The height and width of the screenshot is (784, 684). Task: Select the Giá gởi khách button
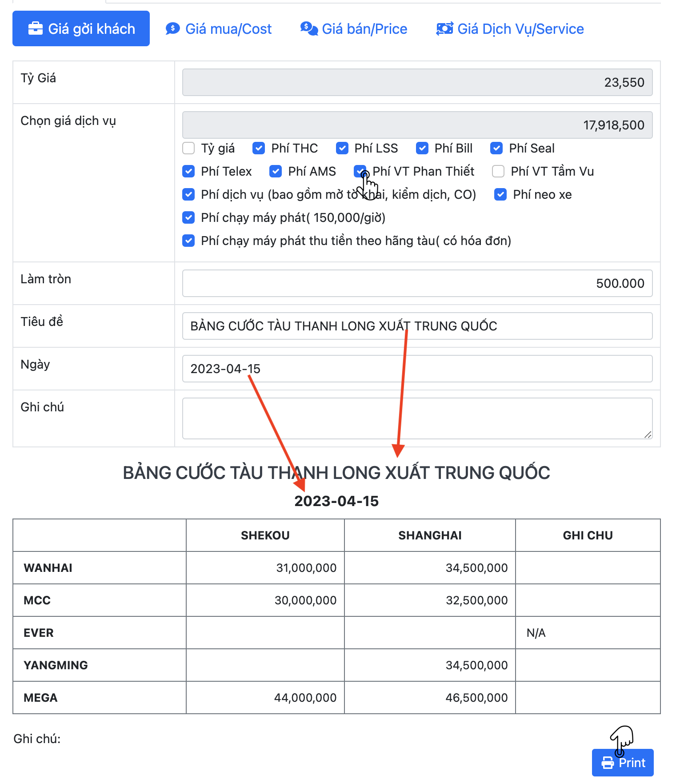(x=81, y=28)
